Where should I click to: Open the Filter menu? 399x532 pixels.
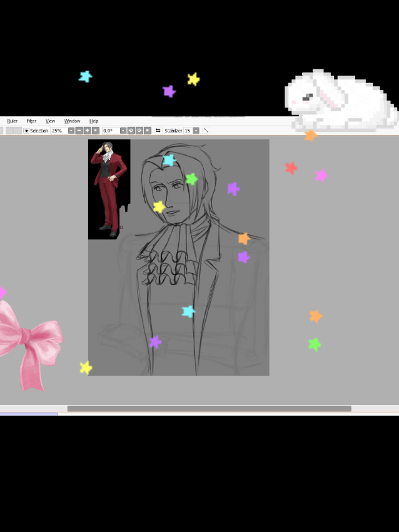click(31, 121)
